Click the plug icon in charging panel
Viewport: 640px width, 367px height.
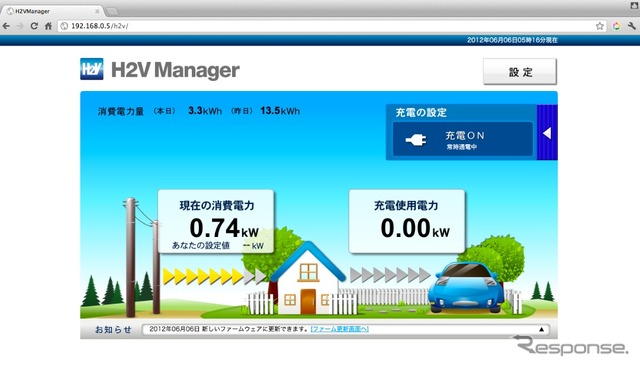point(416,140)
